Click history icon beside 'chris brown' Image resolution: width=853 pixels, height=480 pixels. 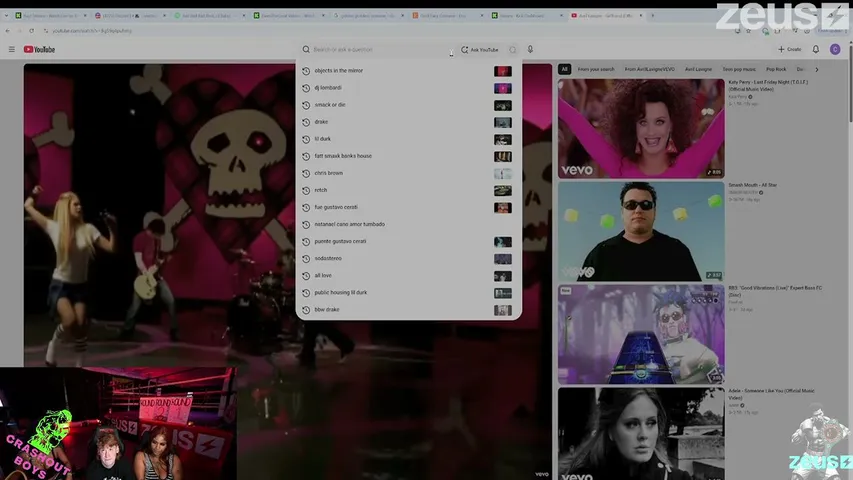(x=306, y=173)
